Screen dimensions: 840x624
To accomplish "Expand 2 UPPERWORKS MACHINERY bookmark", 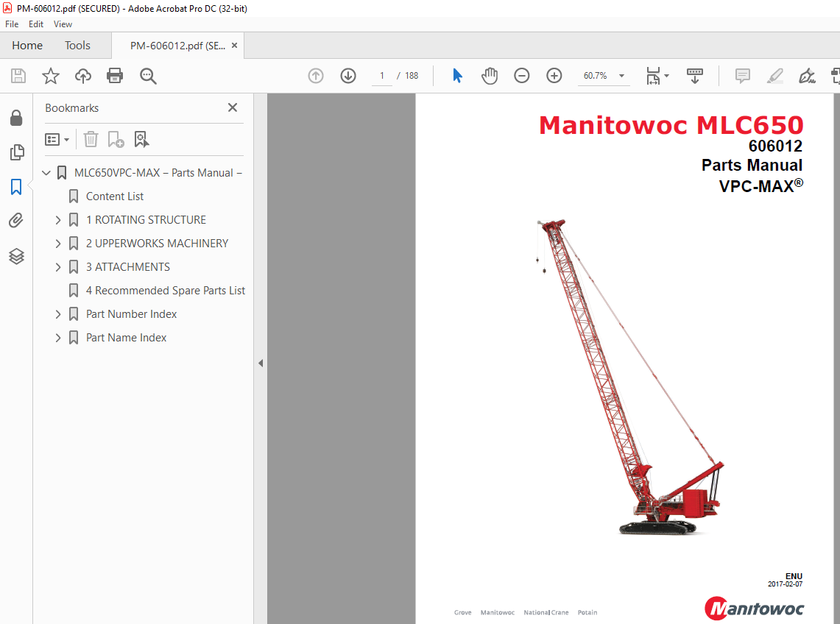I will tap(58, 244).
